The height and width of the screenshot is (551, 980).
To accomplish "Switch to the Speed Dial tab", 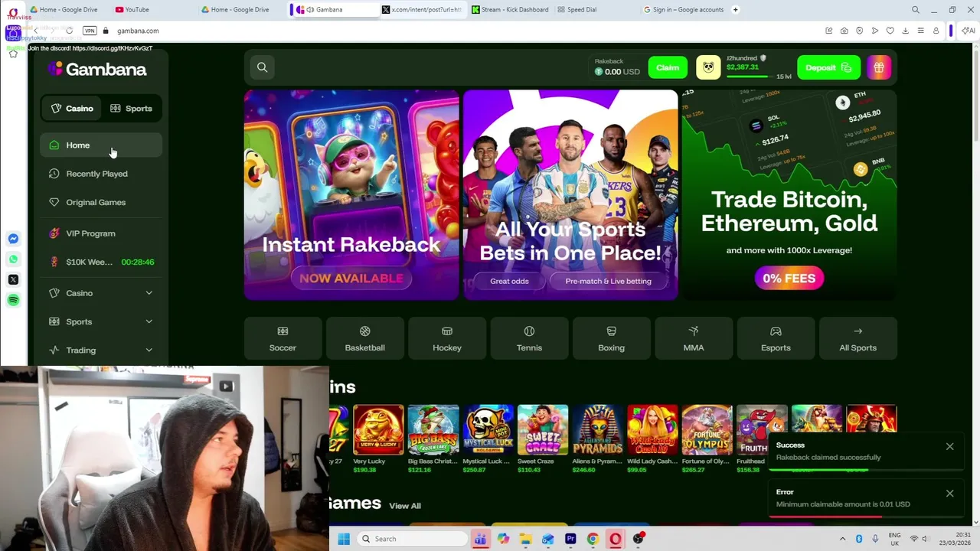I will coord(596,10).
